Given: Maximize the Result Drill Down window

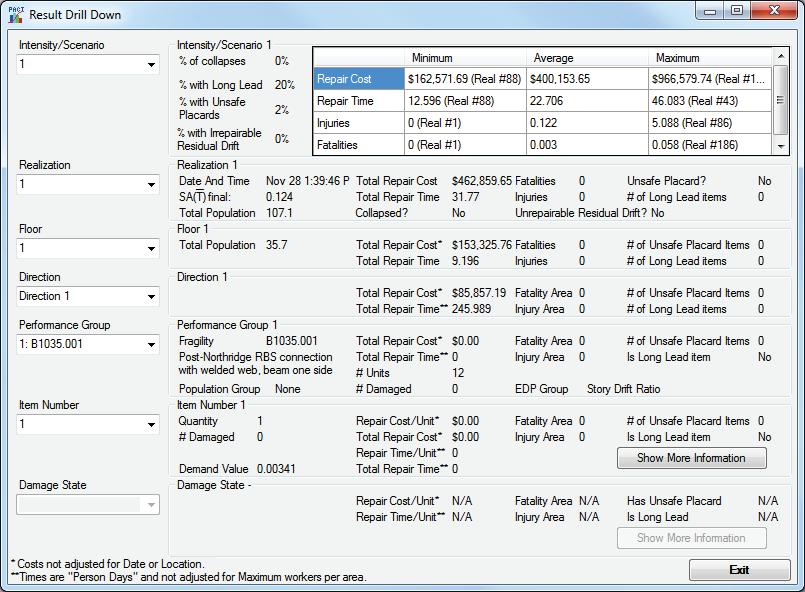Looking at the screenshot, I should pyautogui.click(x=737, y=11).
